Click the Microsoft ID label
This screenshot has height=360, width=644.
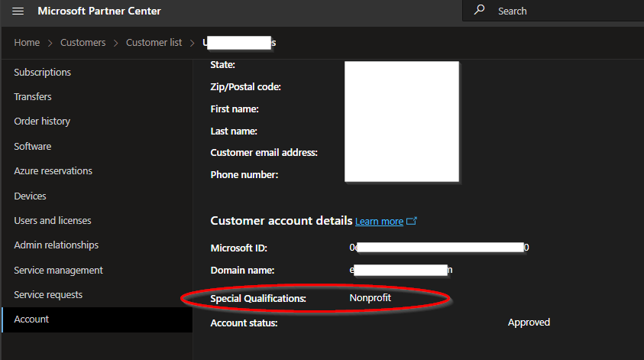(239, 248)
